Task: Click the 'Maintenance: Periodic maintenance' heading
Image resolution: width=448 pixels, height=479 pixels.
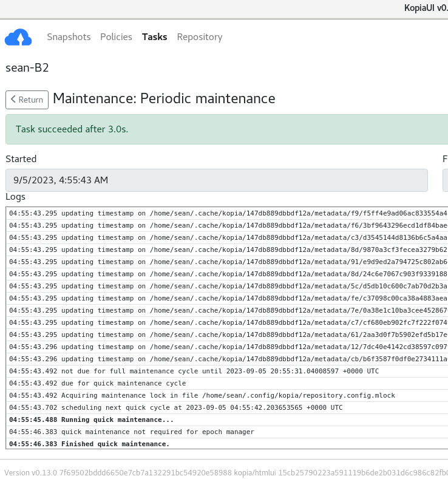Action: click(x=164, y=99)
